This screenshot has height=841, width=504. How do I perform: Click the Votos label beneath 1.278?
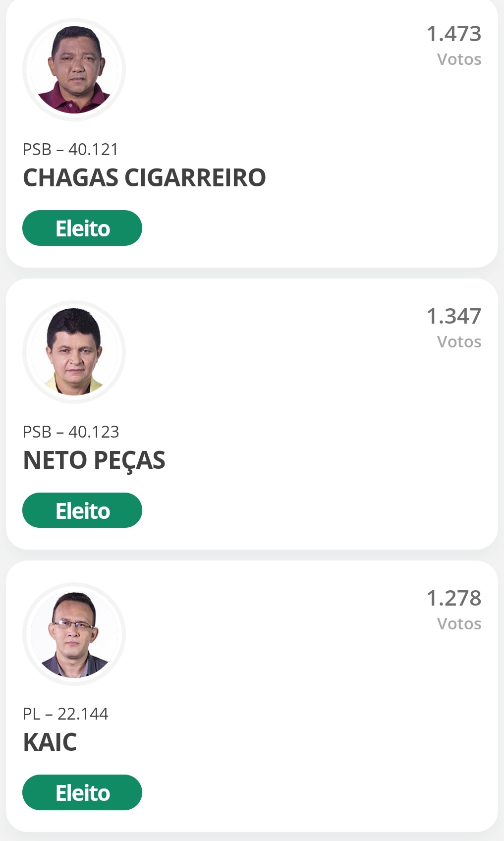pos(459,624)
